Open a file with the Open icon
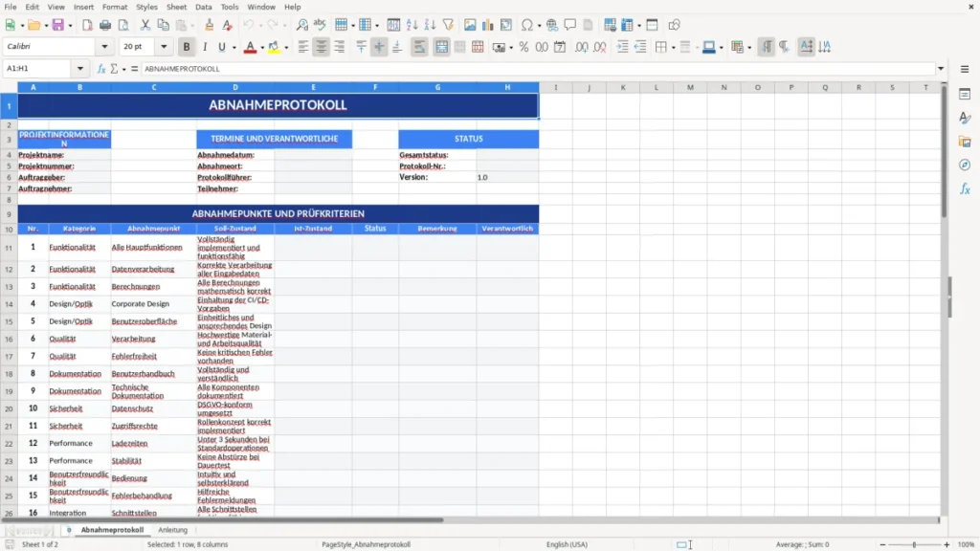This screenshot has height=551, width=980. [x=33, y=25]
